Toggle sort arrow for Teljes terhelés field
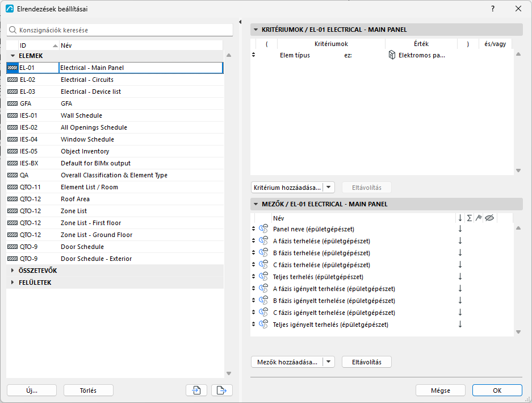532x403 pixels. [460, 277]
